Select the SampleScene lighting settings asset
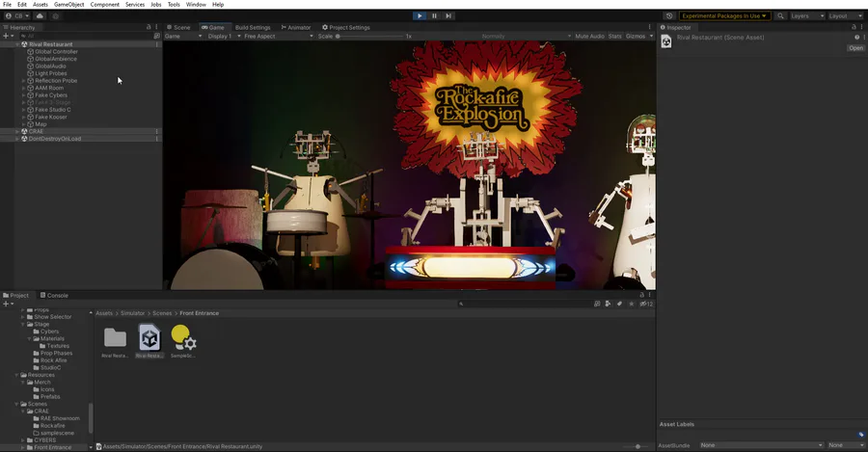Screen dimensions: 868x452 (183, 342)
